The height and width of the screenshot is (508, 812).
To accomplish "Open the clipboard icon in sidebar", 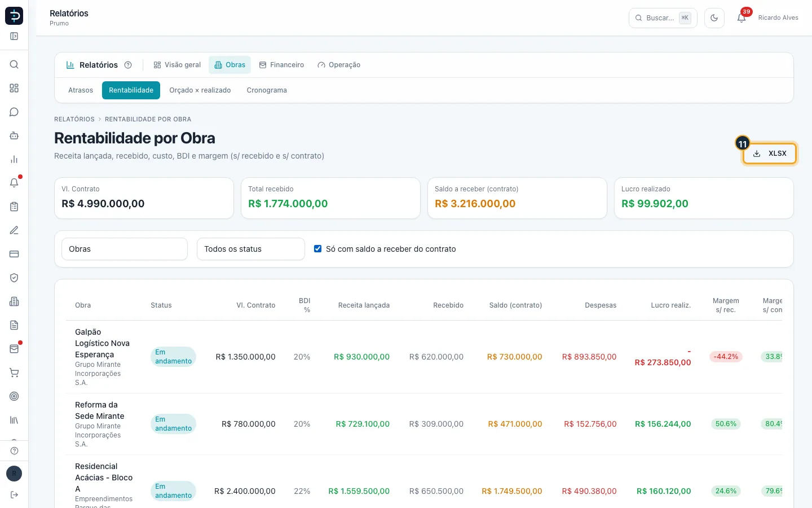I will point(14,207).
